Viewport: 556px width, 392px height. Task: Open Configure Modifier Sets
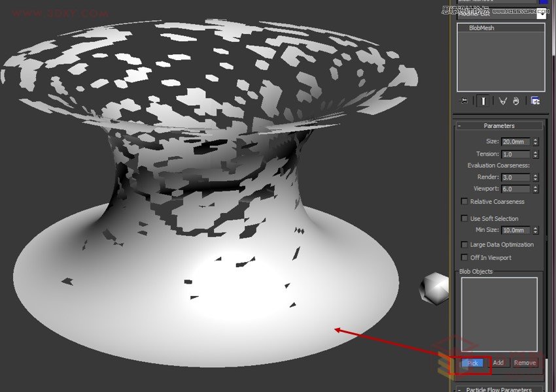(535, 100)
